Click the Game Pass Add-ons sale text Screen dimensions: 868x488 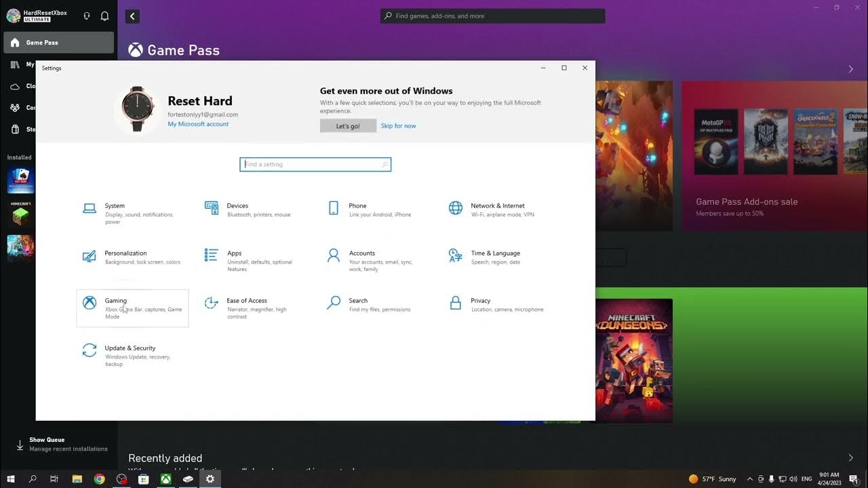click(x=747, y=202)
